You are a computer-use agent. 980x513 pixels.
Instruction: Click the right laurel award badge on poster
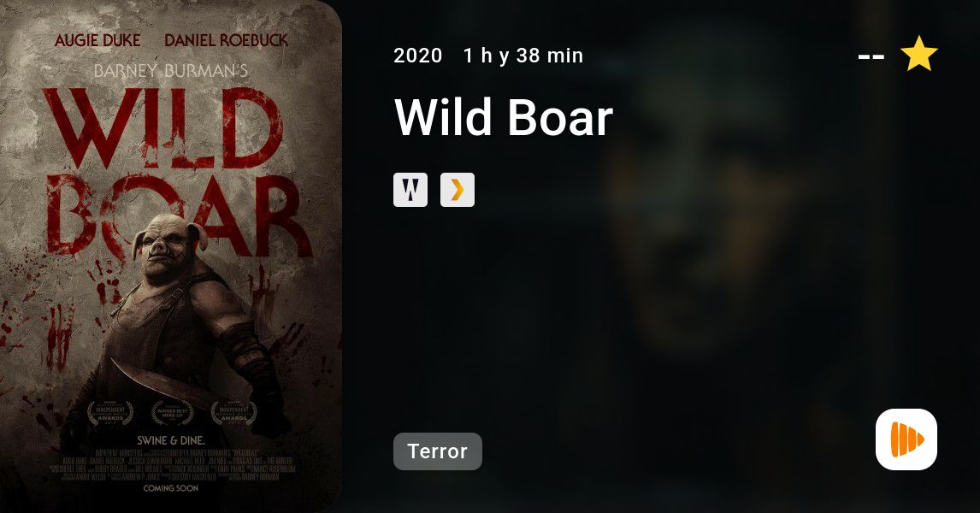tap(233, 414)
